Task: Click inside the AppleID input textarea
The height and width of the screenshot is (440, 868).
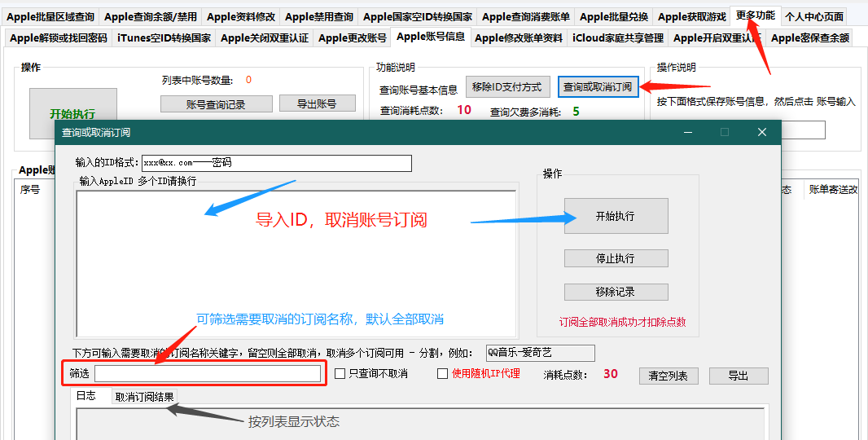Action: (296, 264)
